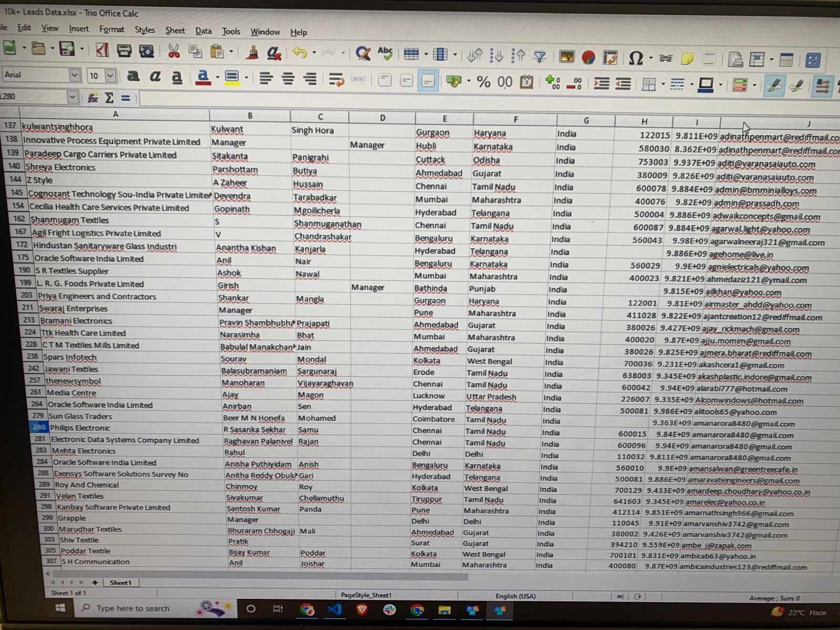Viewport: 840px width, 630px height.
Task: Click the Clone Formatting paintbrush icon
Action: [253, 52]
